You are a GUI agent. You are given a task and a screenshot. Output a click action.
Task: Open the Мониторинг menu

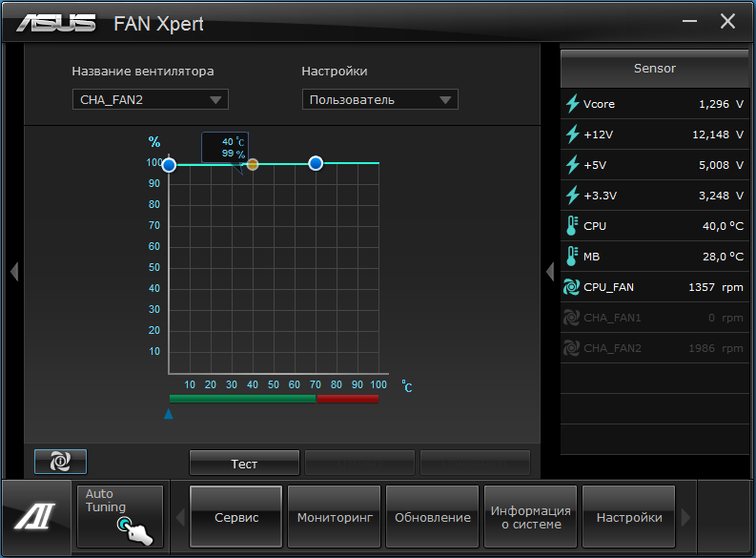tap(334, 517)
